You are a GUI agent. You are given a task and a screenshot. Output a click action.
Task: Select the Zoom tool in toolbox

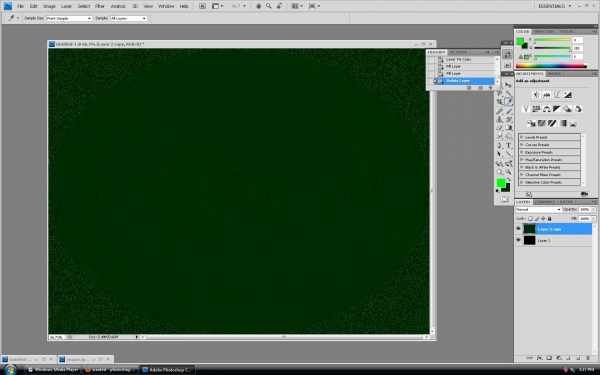509,172
